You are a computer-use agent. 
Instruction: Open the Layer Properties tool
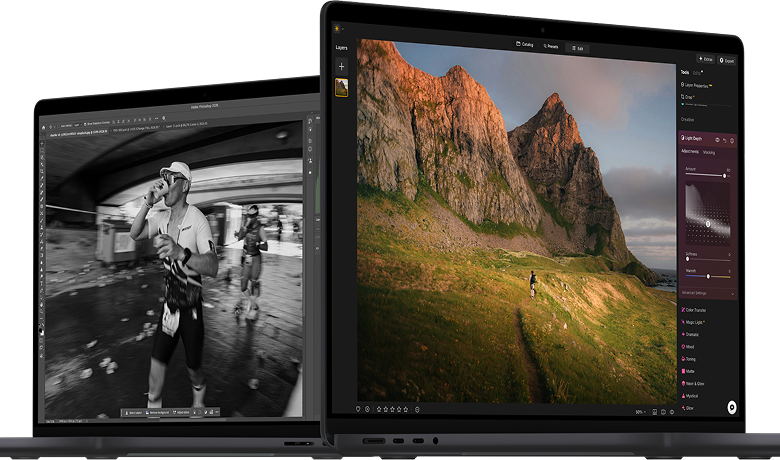pyautogui.click(x=696, y=86)
